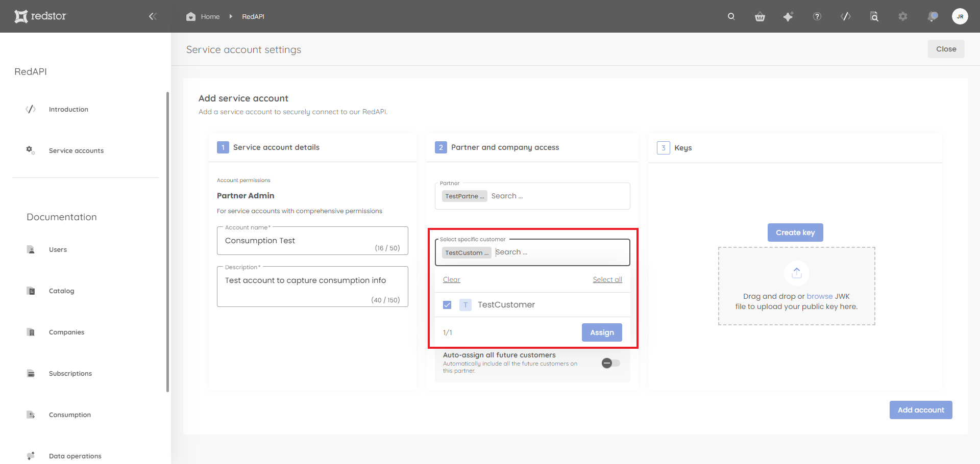
Task: Click the sparkle icon in header
Action: tap(788, 17)
